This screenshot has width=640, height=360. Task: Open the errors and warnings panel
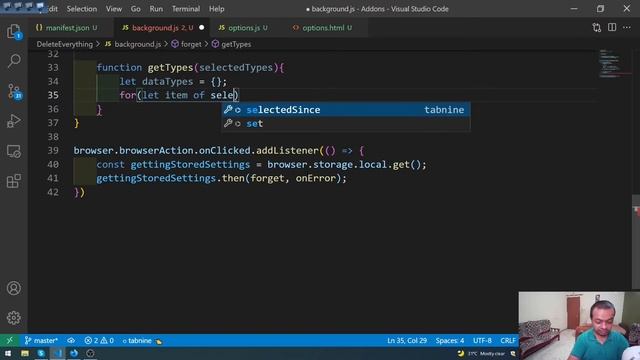coord(99,340)
